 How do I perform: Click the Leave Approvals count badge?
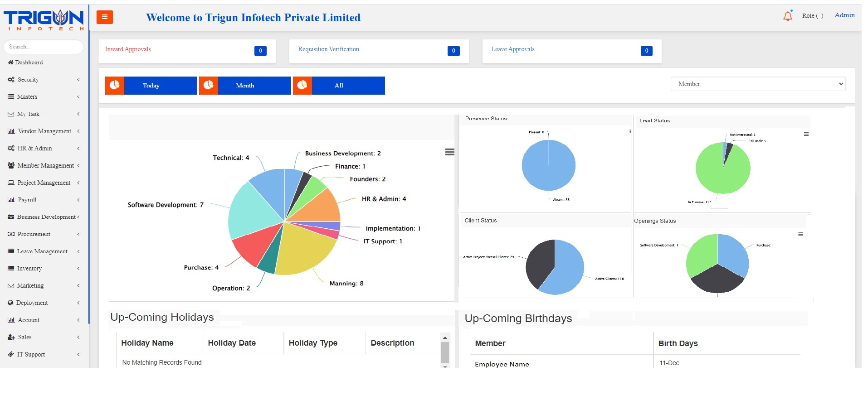pyautogui.click(x=647, y=51)
